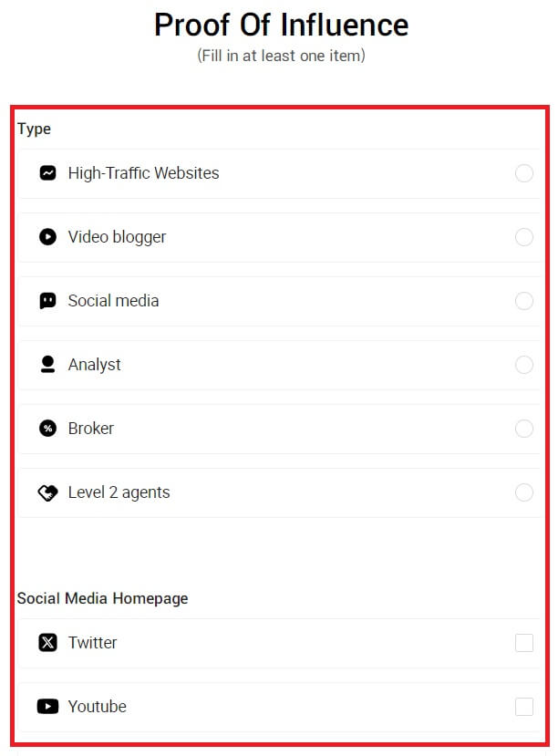
Task: Enable the Youtube checkbox
Action: pos(524,707)
